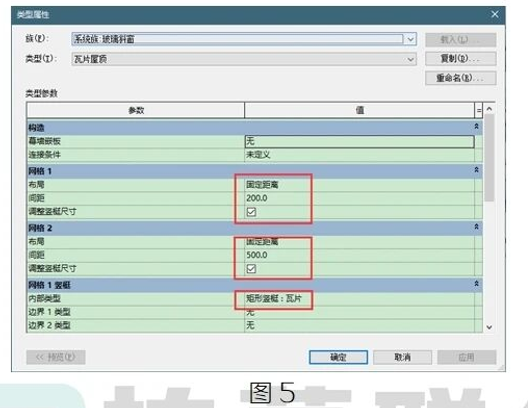Open the 族 family dropdown
The width and height of the screenshot is (528, 408).
click(x=410, y=39)
